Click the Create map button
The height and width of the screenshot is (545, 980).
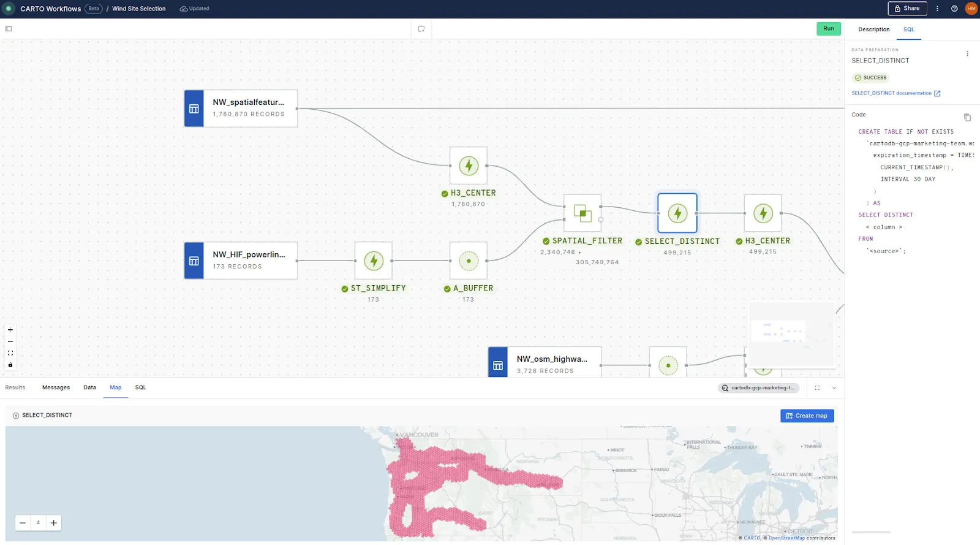point(807,416)
